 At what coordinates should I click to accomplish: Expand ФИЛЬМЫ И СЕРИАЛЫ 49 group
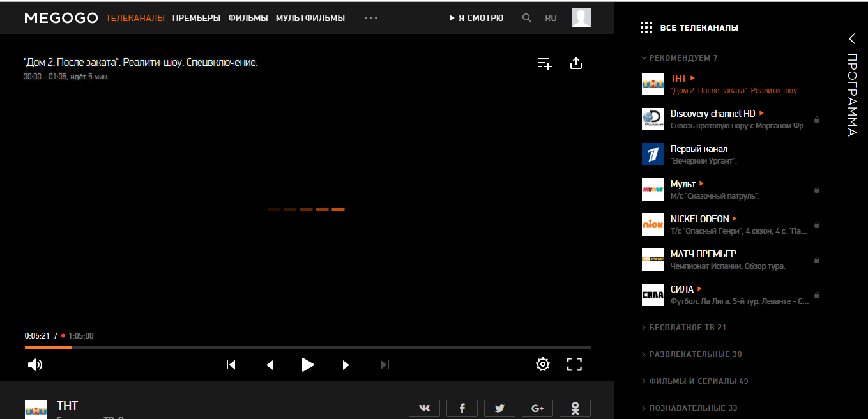(x=694, y=381)
